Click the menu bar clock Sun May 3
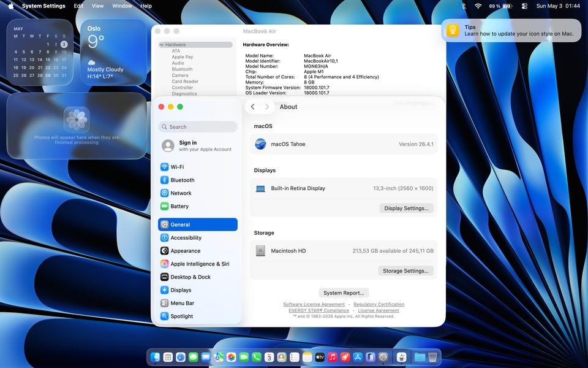Viewport: 588px width, 368px height. [x=558, y=6]
